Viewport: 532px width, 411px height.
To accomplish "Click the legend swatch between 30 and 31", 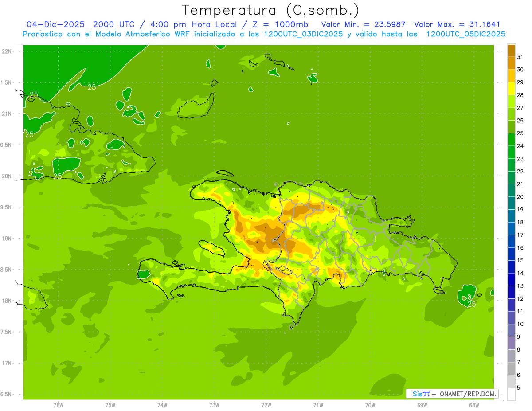I will 511,63.
